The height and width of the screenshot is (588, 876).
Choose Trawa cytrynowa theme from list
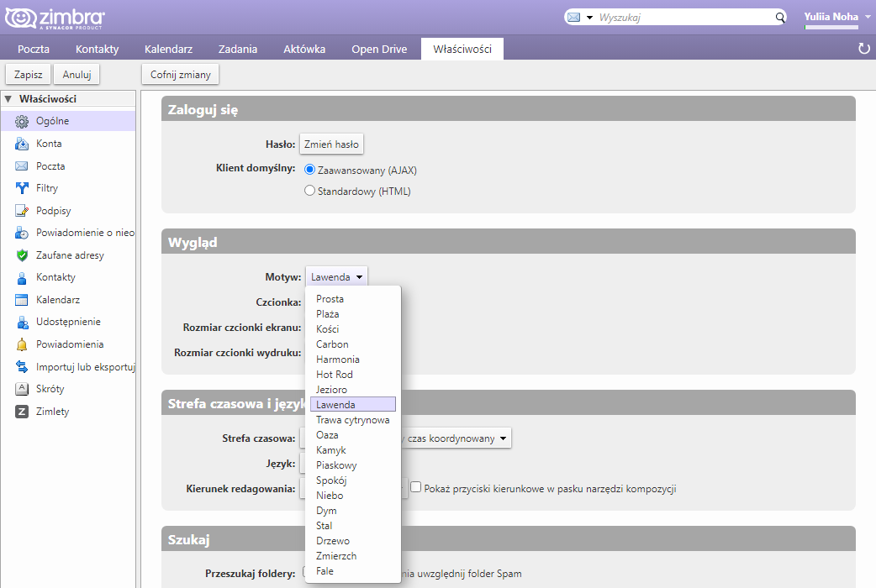click(352, 420)
